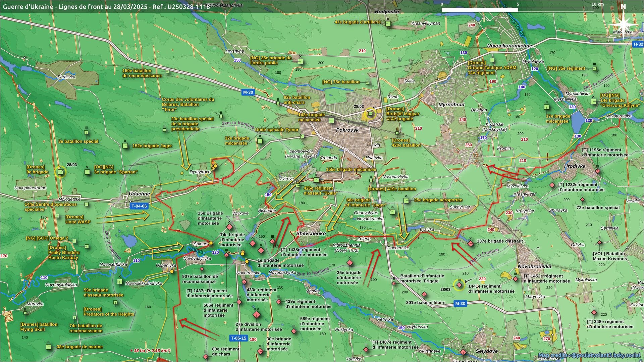Select the 38e brigade de marine marker
The image size is (644, 362).
[x=49, y=347]
